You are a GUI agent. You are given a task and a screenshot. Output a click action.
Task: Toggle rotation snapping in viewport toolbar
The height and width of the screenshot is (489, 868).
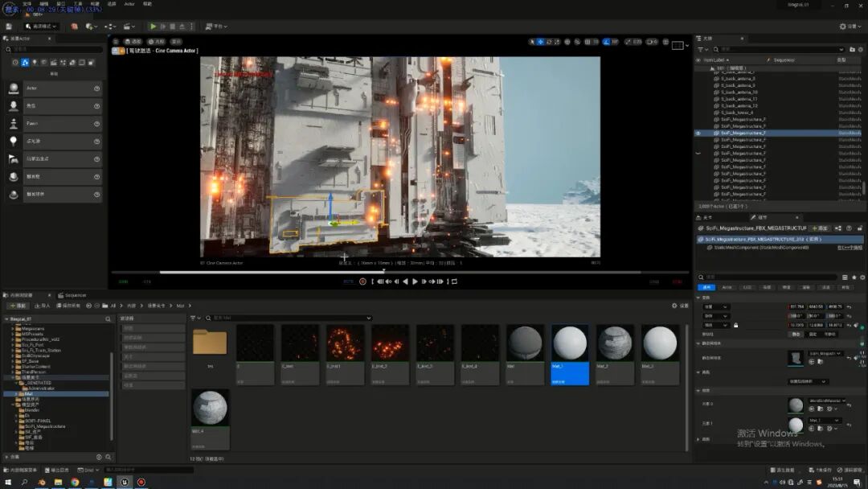tap(607, 42)
